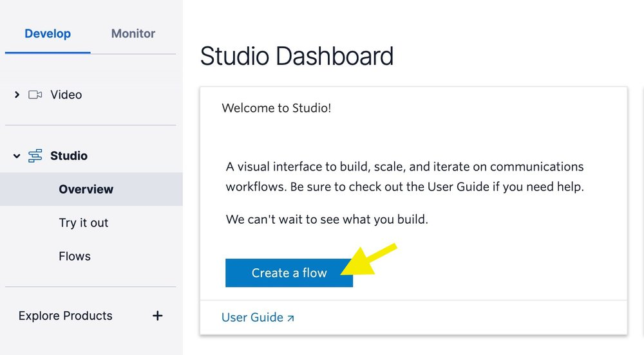Open the Overview page in Studio
This screenshot has width=644, height=355.
point(91,189)
